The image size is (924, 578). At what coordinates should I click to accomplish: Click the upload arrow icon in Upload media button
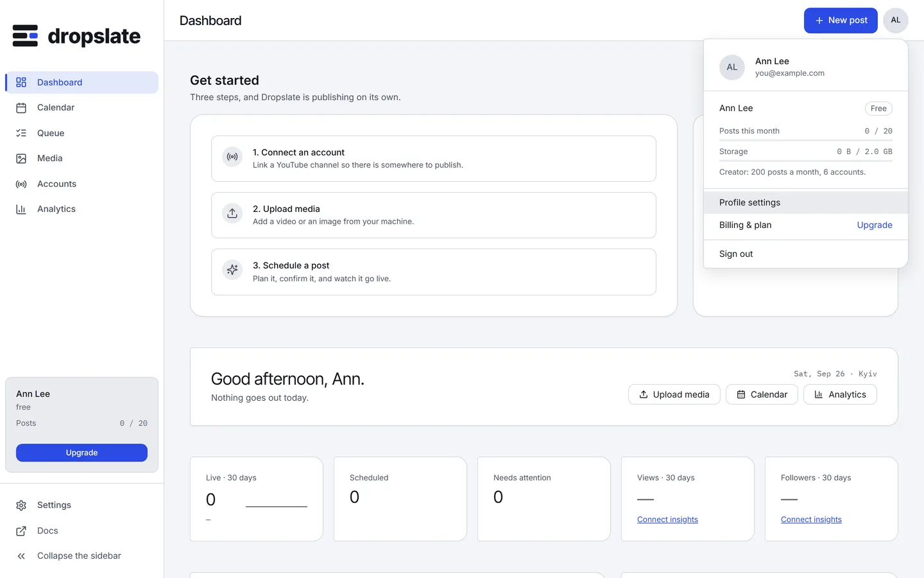tap(644, 394)
